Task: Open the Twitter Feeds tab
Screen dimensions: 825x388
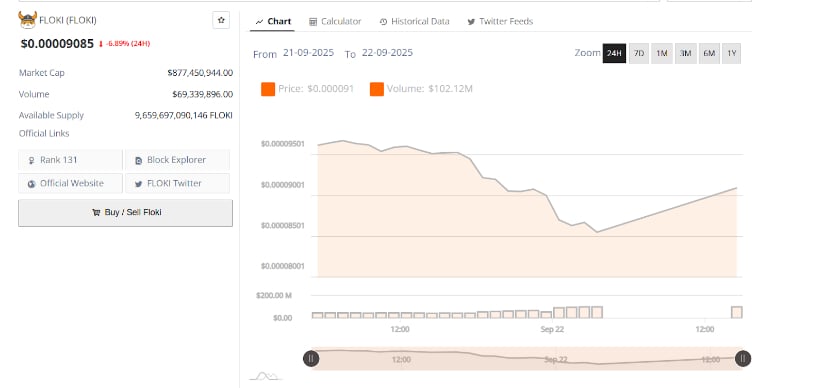Action: (500, 22)
